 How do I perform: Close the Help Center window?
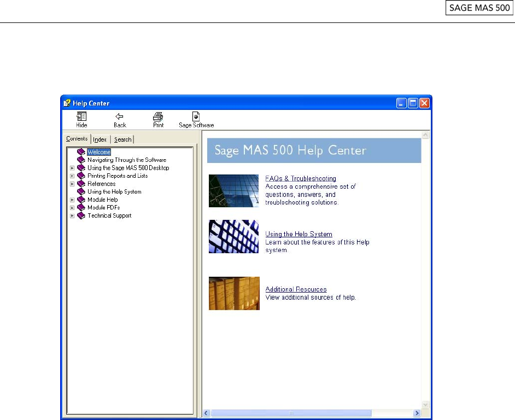coord(424,103)
